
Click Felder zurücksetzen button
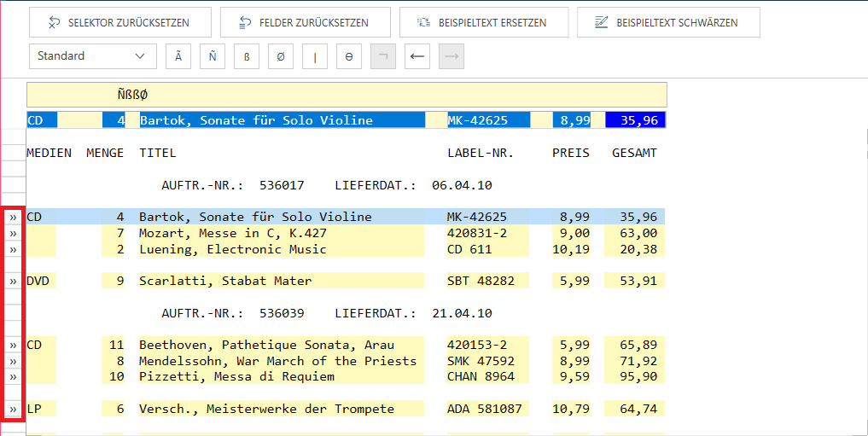[x=305, y=22]
